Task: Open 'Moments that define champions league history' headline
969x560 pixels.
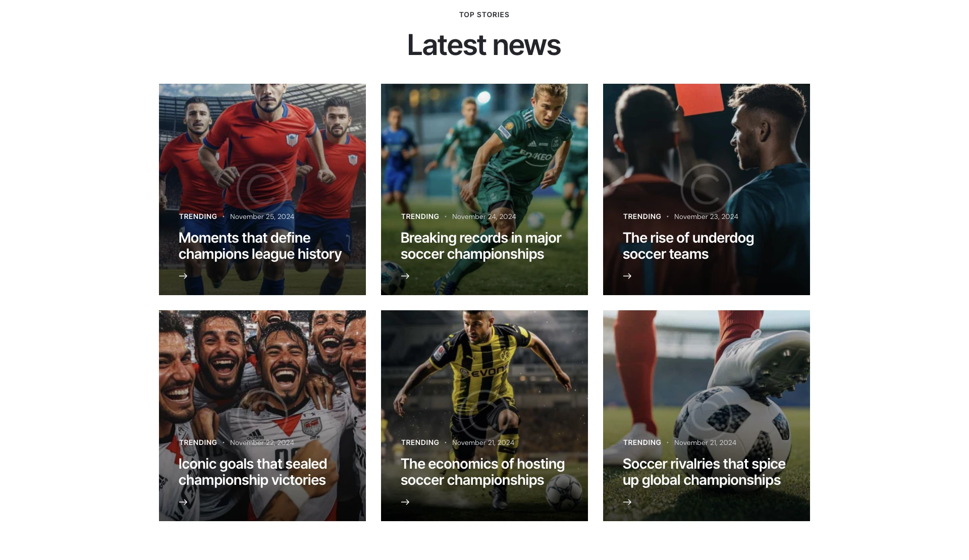Action: (x=260, y=246)
